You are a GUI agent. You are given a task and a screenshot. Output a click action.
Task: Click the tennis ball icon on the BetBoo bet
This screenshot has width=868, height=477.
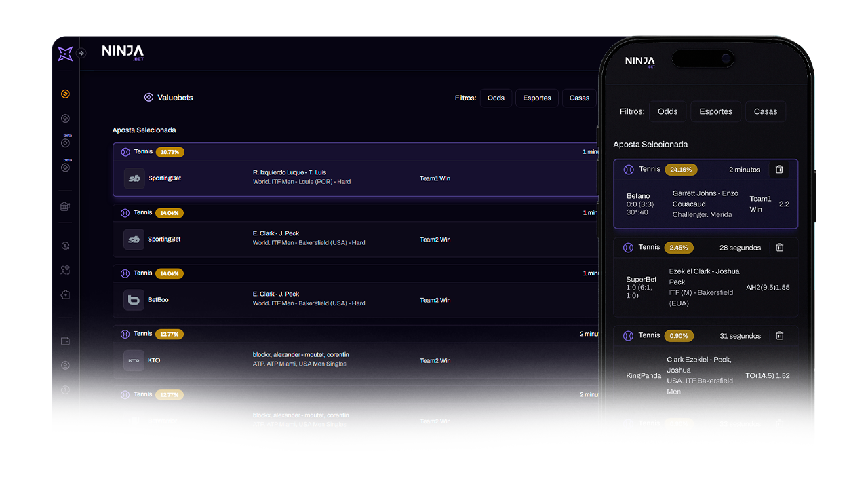tap(125, 273)
